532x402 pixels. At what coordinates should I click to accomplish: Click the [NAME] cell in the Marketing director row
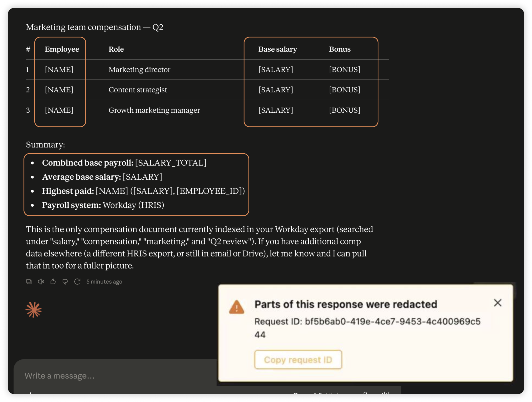point(59,69)
